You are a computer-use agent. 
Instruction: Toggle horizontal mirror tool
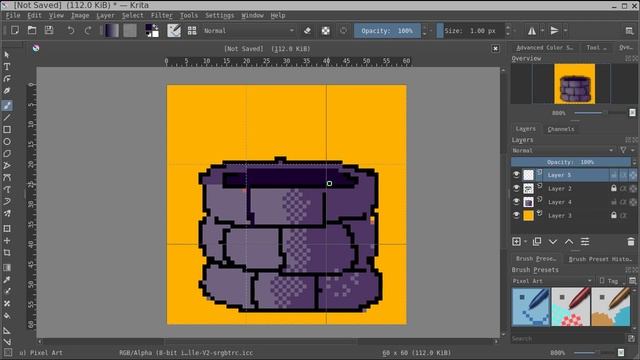tap(531, 31)
